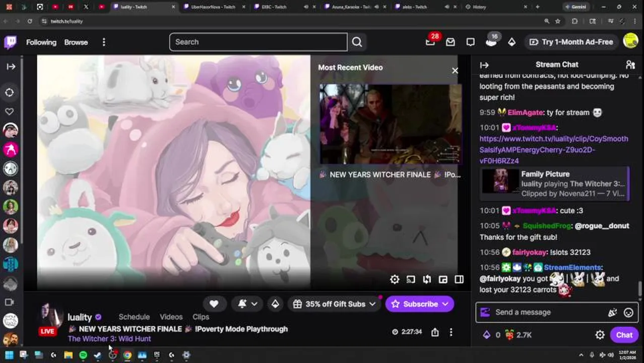The image size is (644, 363).
Task: Open the user profile avatar menu
Action: pos(630,41)
